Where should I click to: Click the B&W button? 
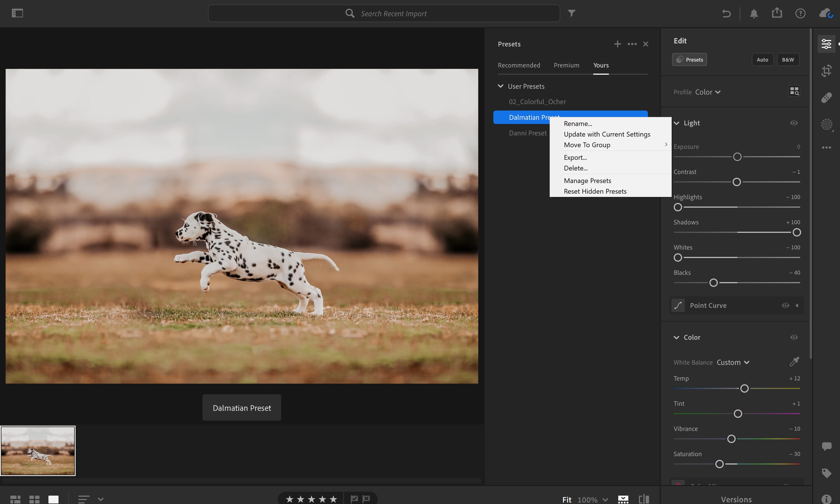click(788, 59)
